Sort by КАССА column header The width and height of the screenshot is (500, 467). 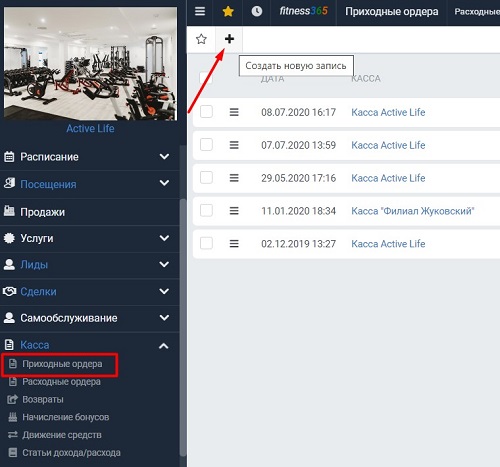(366, 79)
